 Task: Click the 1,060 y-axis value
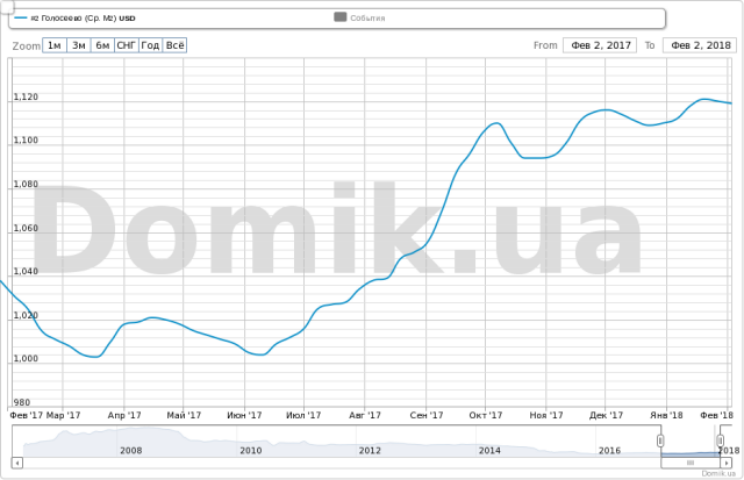pyautogui.click(x=26, y=228)
